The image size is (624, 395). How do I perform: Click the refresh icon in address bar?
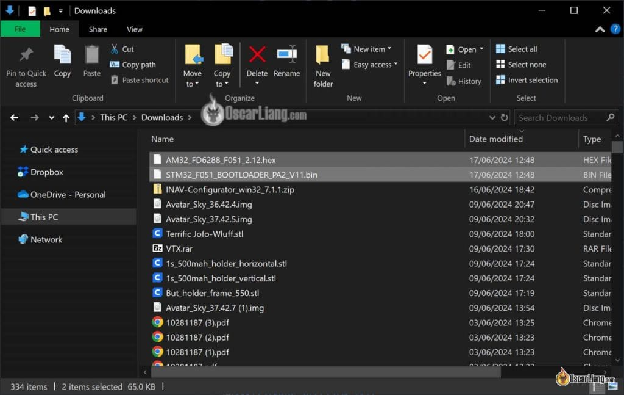pos(504,118)
